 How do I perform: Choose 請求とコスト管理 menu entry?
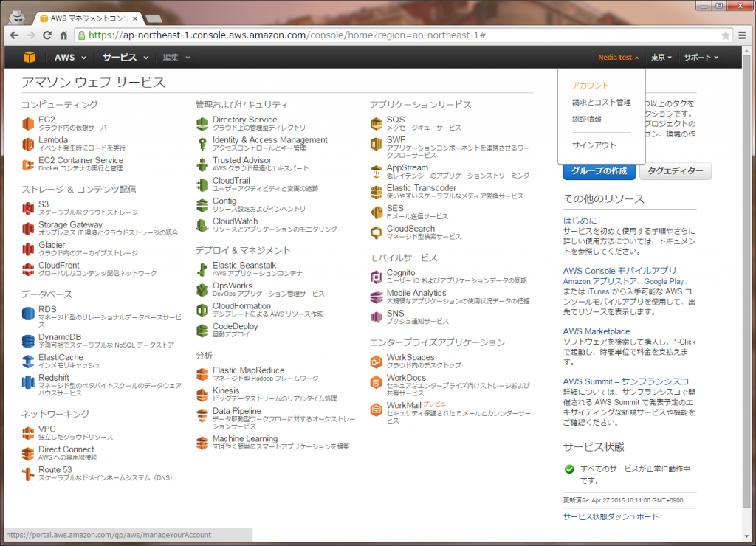point(601,102)
